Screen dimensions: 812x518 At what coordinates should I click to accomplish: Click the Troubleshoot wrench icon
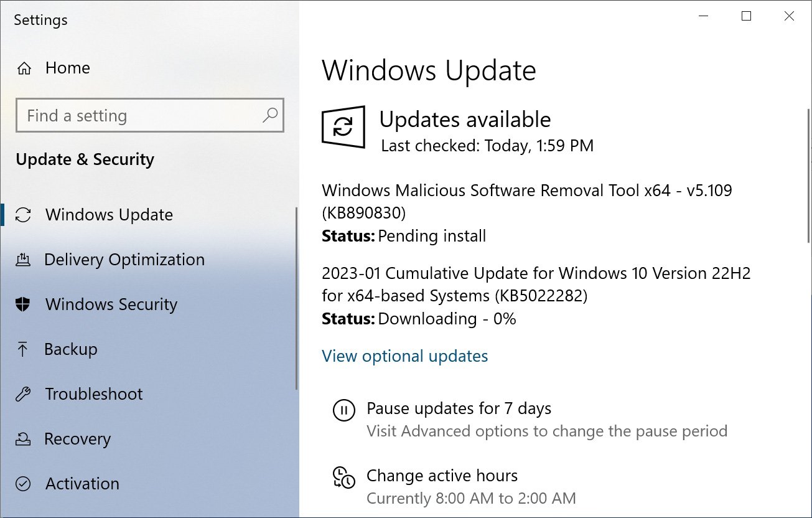[23, 394]
